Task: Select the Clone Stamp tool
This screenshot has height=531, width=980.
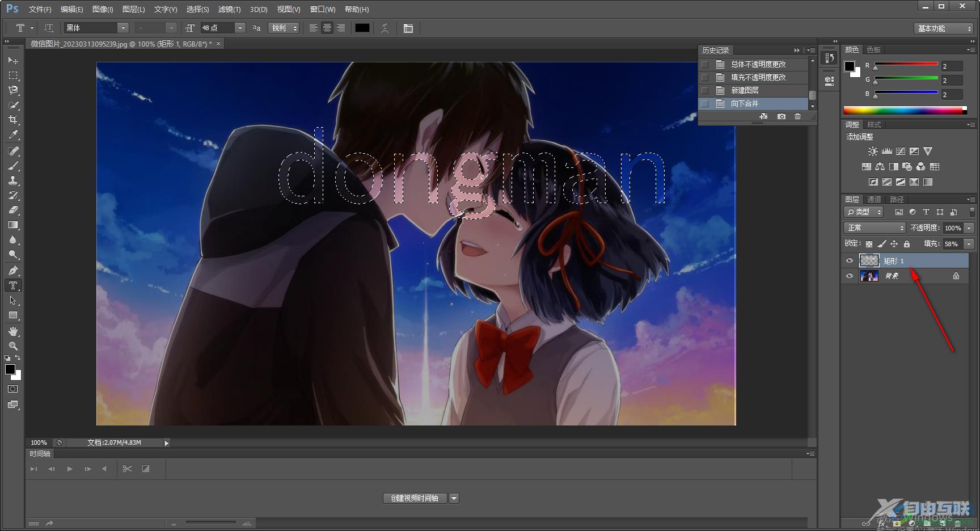Action: (x=13, y=180)
